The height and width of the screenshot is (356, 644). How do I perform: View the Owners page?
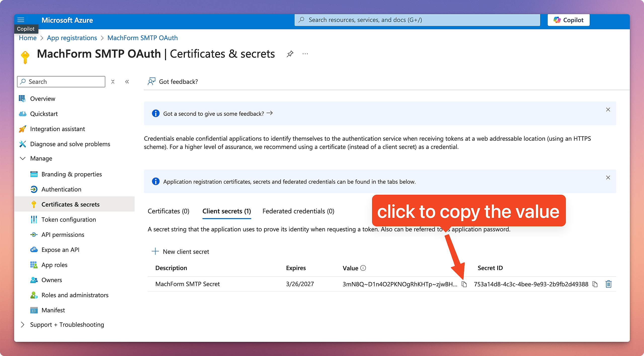coord(52,280)
